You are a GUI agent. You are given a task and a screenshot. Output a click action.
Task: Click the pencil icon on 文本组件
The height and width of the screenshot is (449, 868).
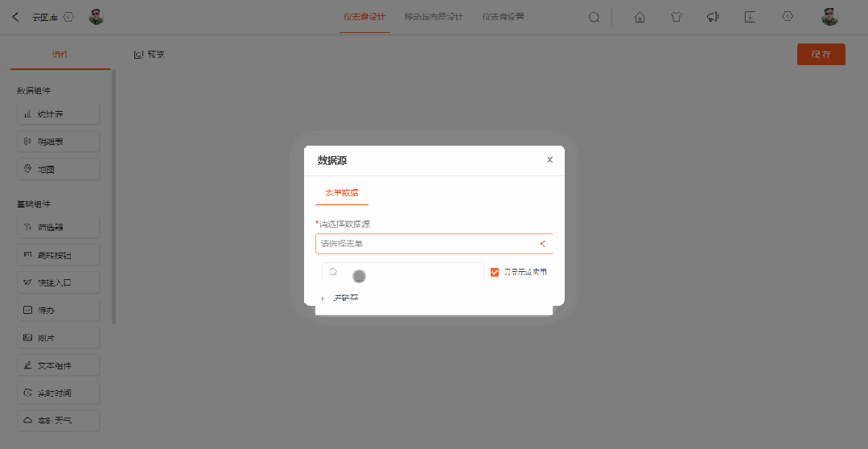point(27,365)
